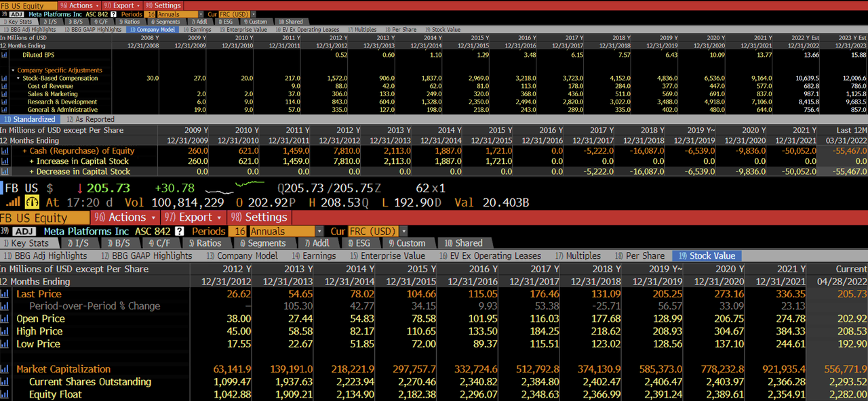Select volume value 100,814,229
Screen dimensions: 868x401
pos(188,202)
